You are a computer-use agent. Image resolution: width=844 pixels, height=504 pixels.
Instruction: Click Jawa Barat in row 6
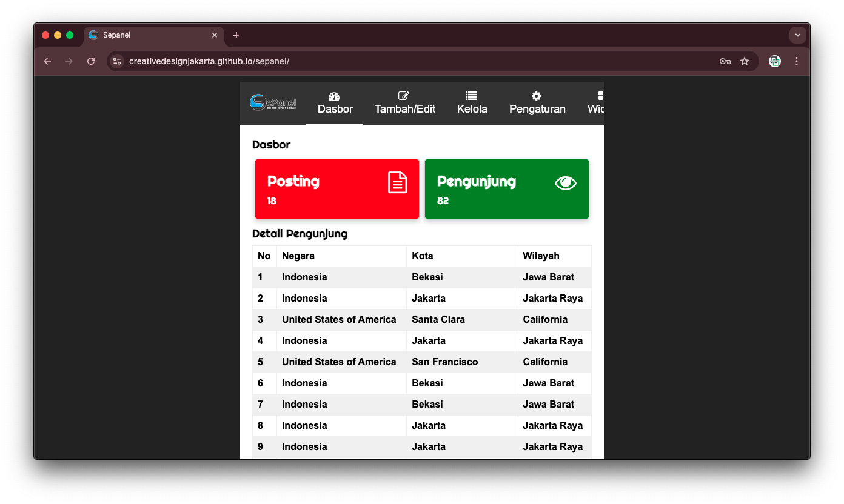(549, 383)
